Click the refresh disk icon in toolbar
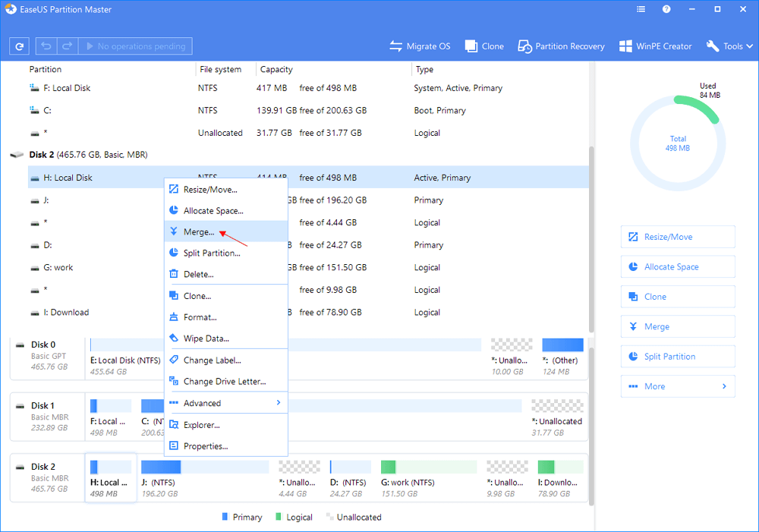The height and width of the screenshot is (532, 759). coord(20,46)
